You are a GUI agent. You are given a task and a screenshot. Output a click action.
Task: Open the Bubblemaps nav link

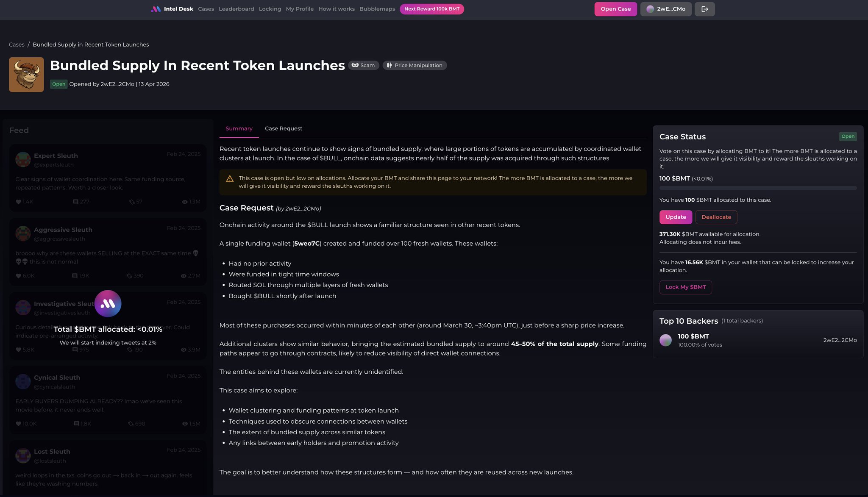point(377,9)
